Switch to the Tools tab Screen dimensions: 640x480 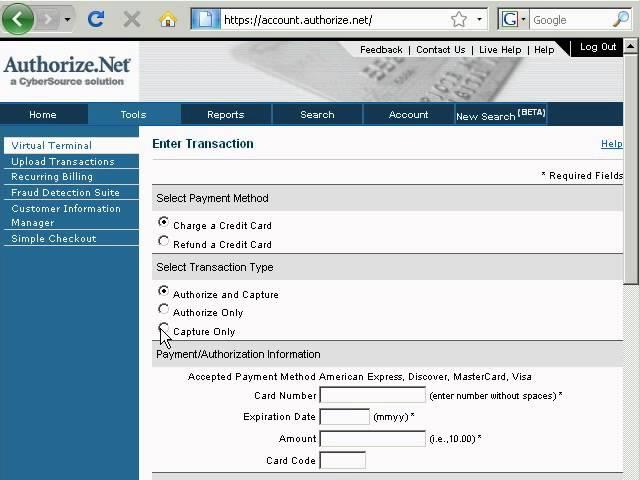pyautogui.click(x=133, y=115)
